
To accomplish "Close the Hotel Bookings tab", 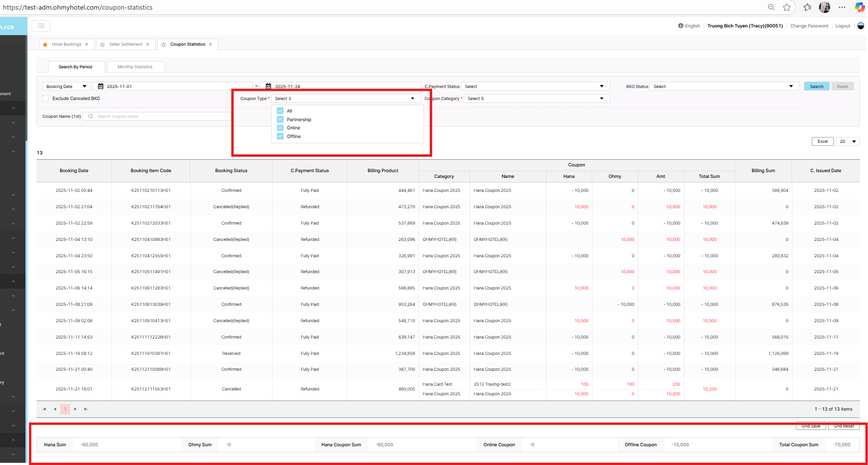I will pyautogui.click(x=87, y=44).
